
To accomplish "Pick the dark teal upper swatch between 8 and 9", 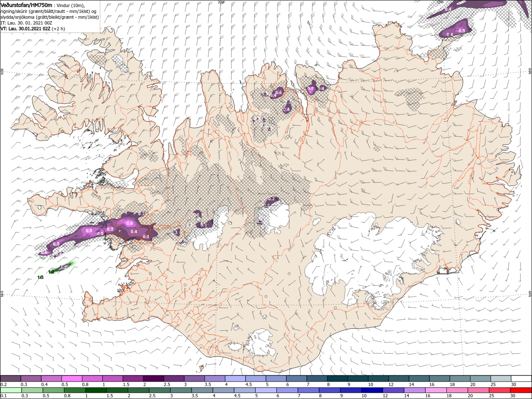I will tap(337, 379).
